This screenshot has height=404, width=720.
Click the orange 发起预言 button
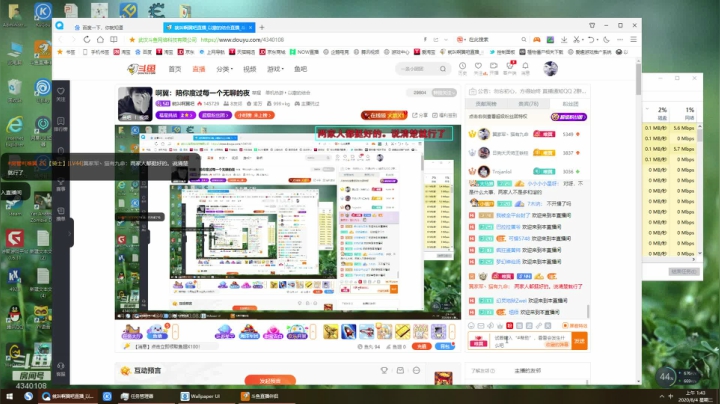(270, 380)
